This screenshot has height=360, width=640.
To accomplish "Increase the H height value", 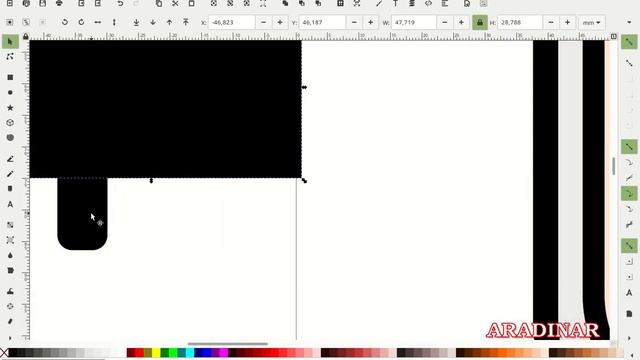I will (x=567, y=22).
